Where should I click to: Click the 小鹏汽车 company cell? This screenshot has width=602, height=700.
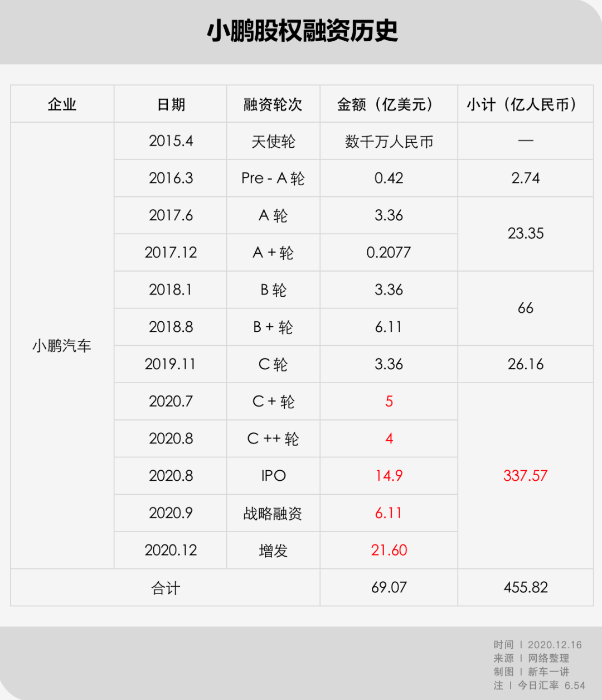pyautogui.click(x=62, y=346)
